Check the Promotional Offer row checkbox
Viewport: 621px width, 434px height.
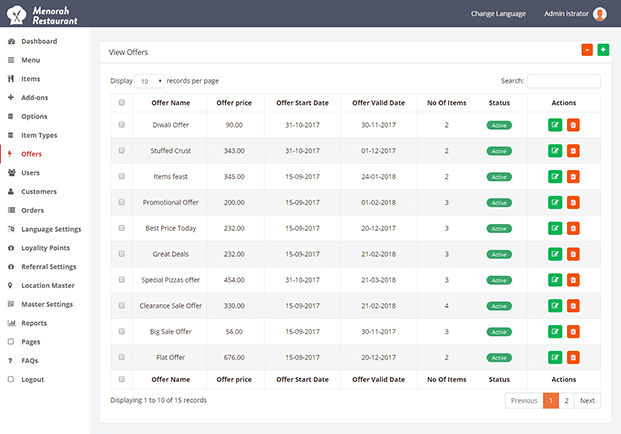tap(122, 202)
